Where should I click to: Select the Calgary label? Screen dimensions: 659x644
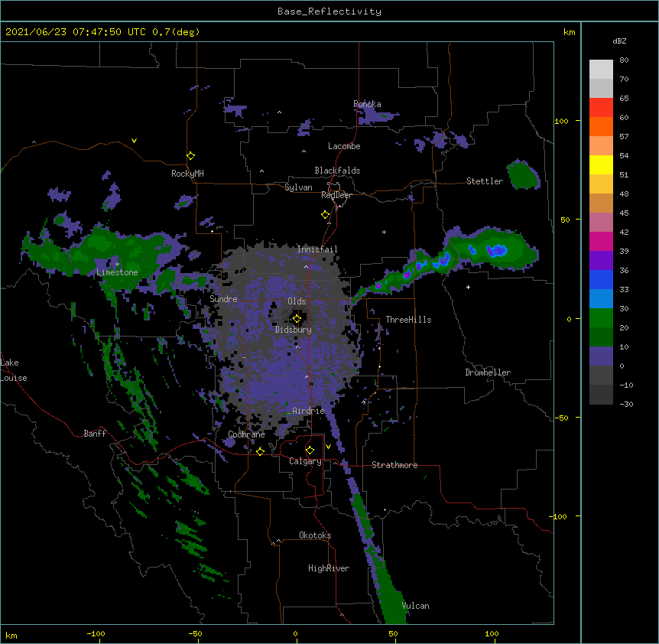click(305, 461)
